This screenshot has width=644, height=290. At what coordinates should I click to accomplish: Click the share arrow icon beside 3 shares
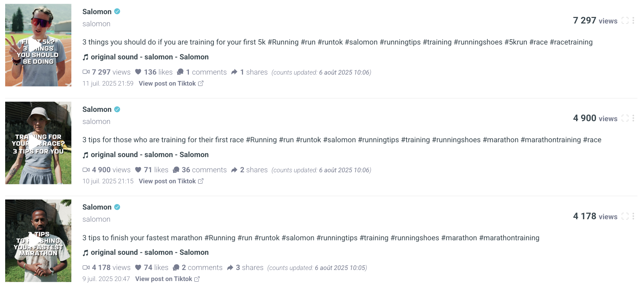pyautogui.click(x=230, y=267)
